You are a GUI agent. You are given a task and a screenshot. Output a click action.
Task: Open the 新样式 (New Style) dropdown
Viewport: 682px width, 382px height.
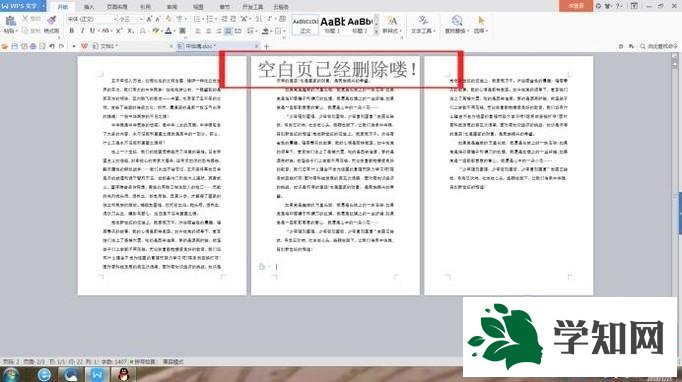[391, 25]
